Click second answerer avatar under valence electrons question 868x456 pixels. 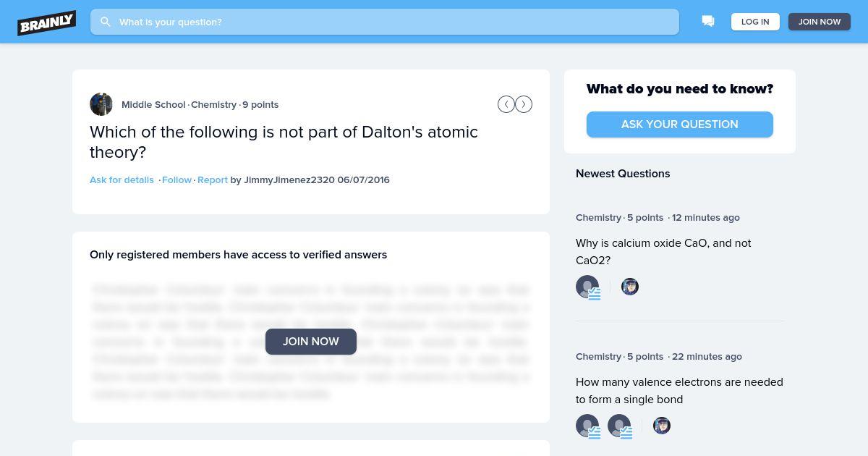[x=619, y=426]
